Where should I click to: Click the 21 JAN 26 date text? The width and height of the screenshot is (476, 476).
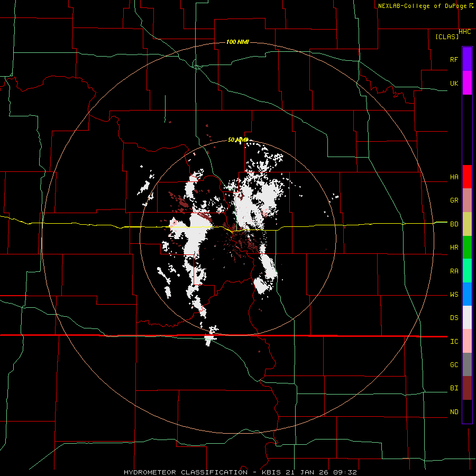coord(307,472)
